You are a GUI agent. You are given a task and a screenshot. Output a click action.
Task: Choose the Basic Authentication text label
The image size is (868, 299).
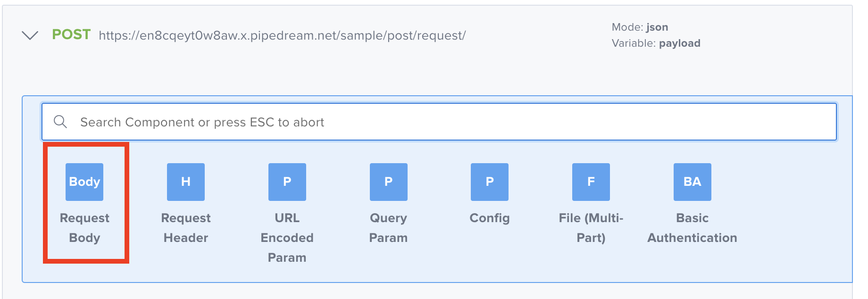tap(692, 228)
